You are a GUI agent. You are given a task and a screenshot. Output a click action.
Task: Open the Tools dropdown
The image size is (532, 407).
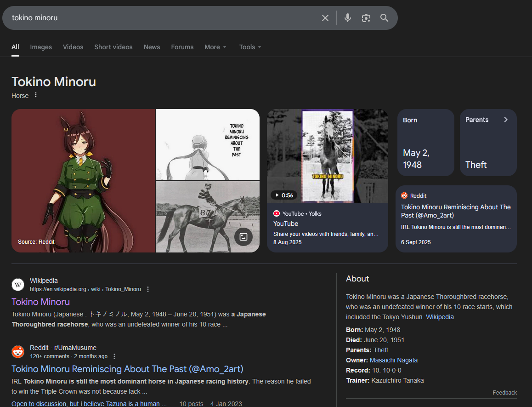(x=250, y=47)
